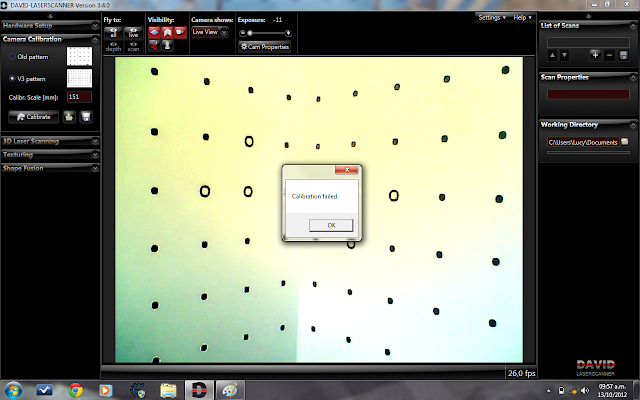Adjust the Exposure slider handle
640x400 pixels.
[x=250, y=33]
